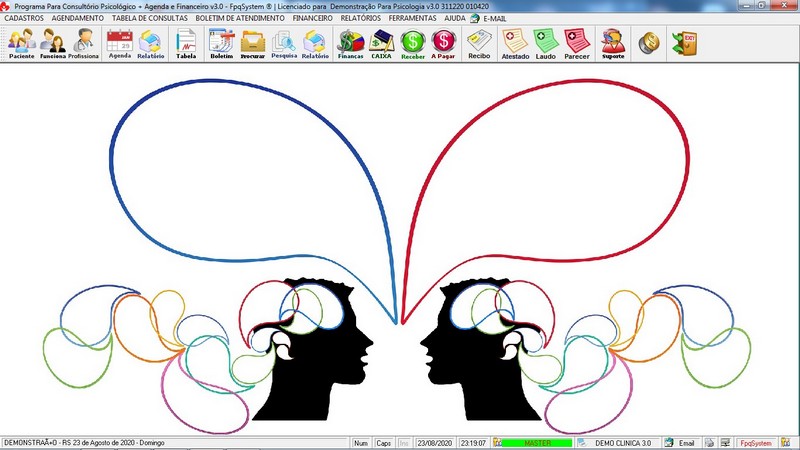
Task: Open the BOLETIM DE ATENDIMENTO menu
Action: 240,18
